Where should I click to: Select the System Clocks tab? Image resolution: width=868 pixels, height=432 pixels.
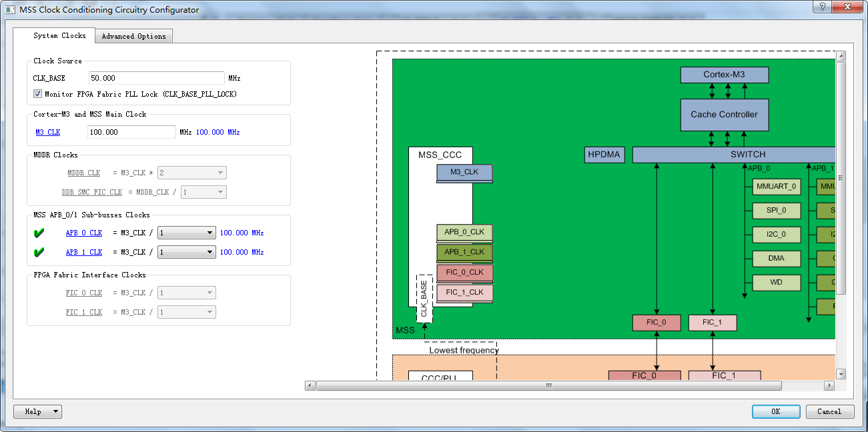[60, 36]
